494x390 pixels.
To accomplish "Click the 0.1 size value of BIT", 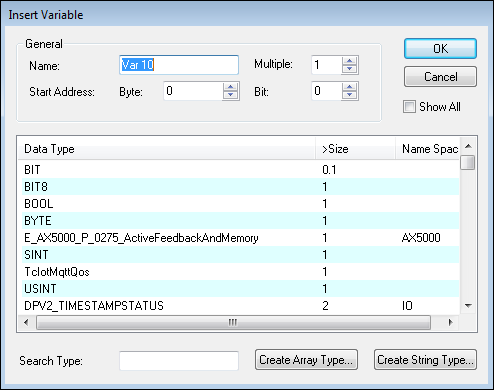I will pyautogui.click(x=329, y=170).
